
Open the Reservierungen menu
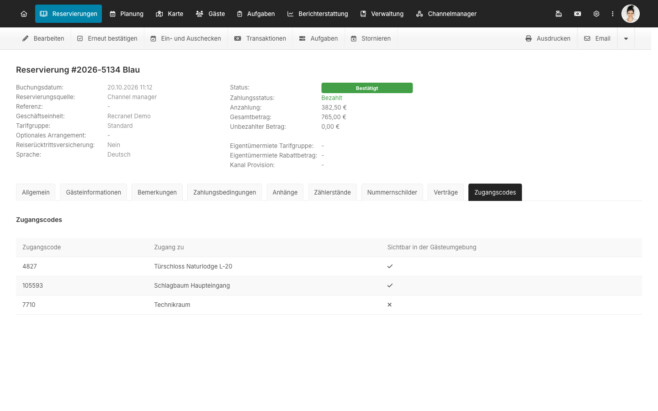click(x=68, y=14)
